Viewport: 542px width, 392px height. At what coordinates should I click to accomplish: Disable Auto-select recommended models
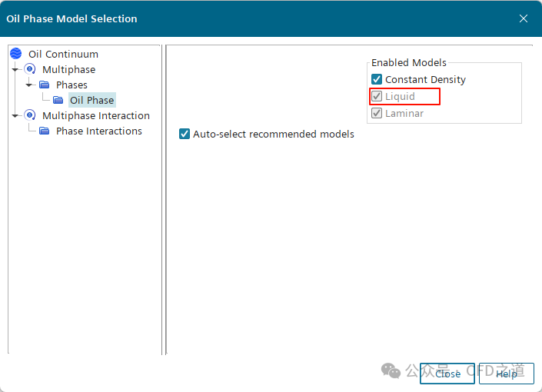click(185, 134)
